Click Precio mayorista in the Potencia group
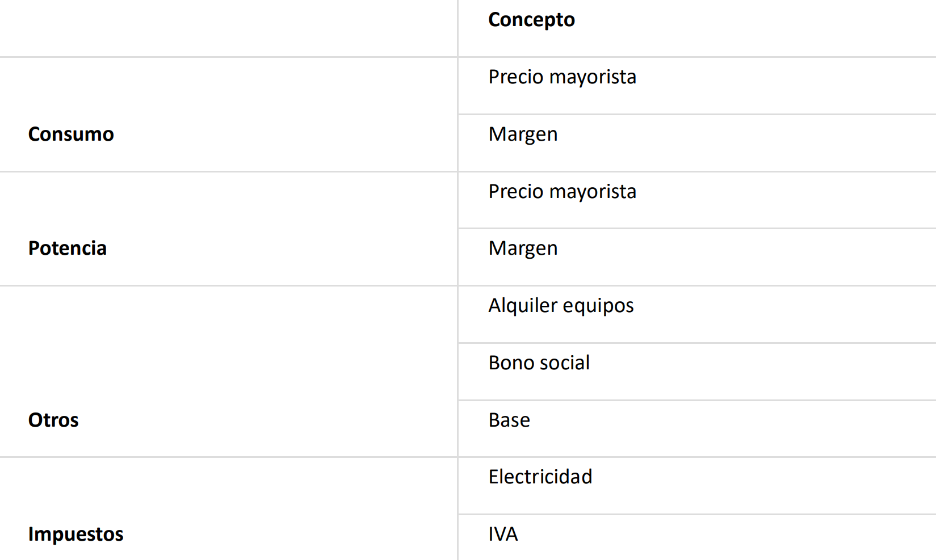The height and width of the screenshot is (560, 936). pyautogui.click(x=562, y=192)
